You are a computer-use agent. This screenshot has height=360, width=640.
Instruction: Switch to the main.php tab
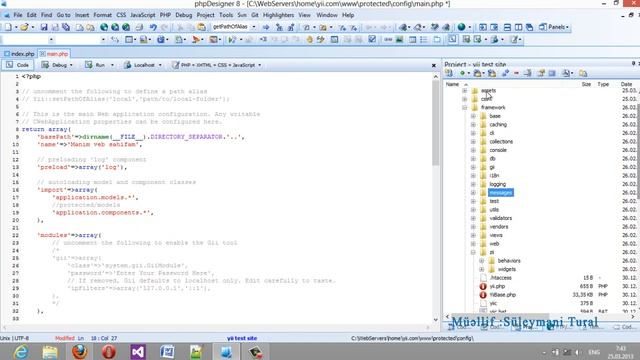(x=54, y=54)
